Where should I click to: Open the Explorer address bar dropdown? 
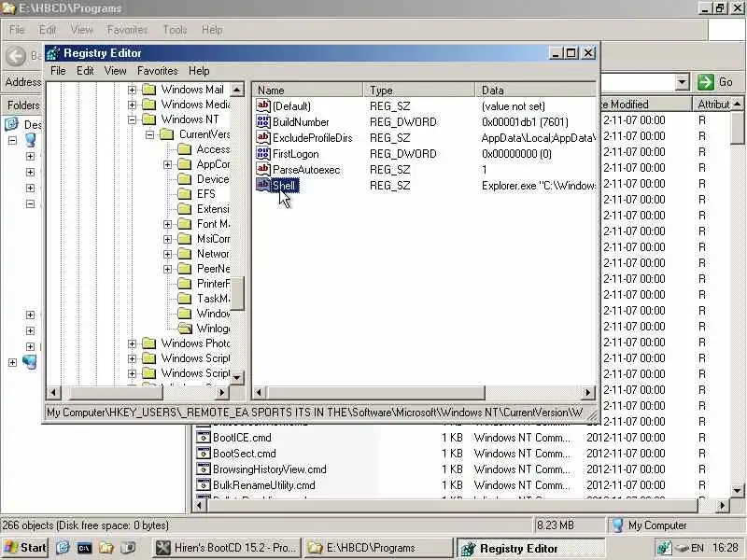click(683, 82)
